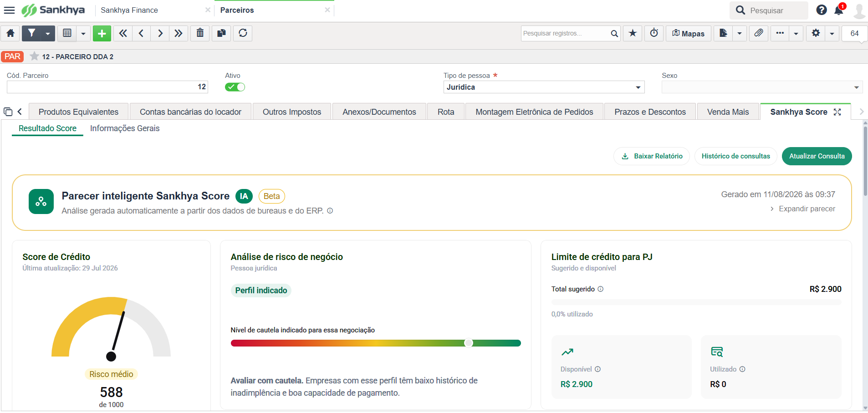The height and width of the screenshot is (413, 868).
Task: Switch to grid view mode
Action: pyautogui.click(x=67, y=33)
